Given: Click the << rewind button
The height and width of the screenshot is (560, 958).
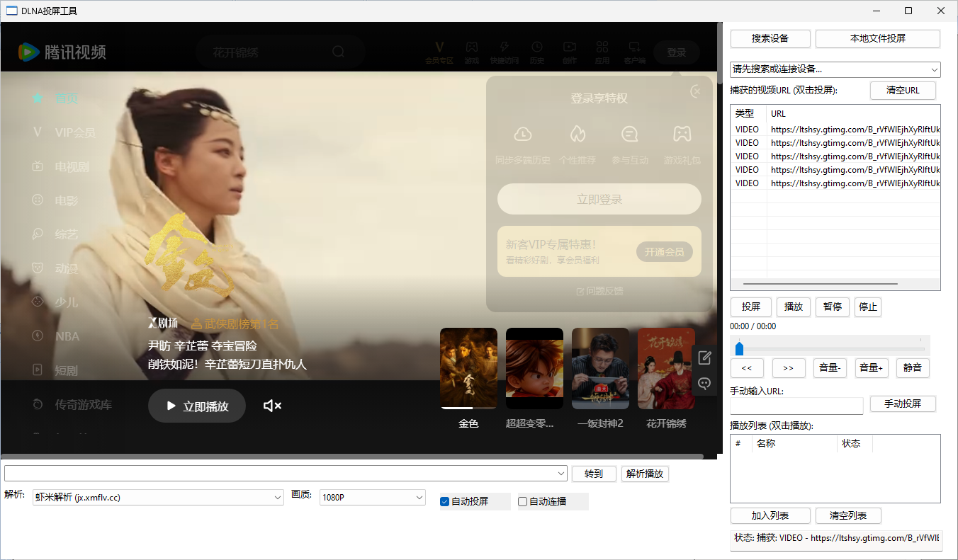Looking at the screenshot, I should click(x=747, y=367).
